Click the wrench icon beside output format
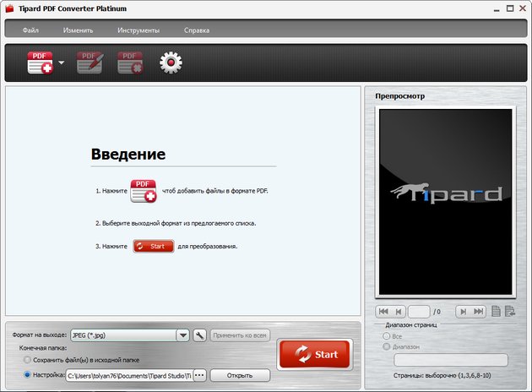This screenshot has width=532, height=392. click(x=200, y=335)
